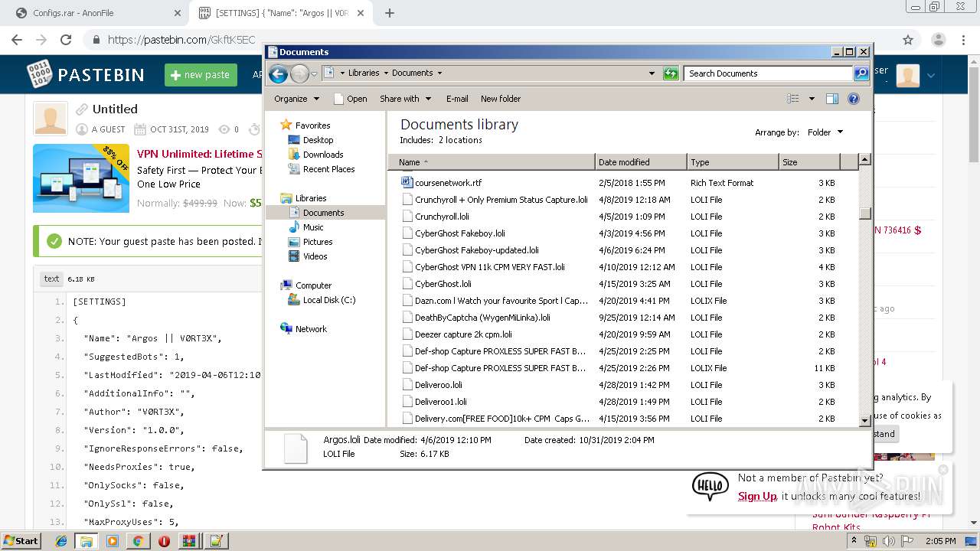This screenshot has height=551, width=980.
Task: Click '2 locations' library link
Action: tap(460, 140)
